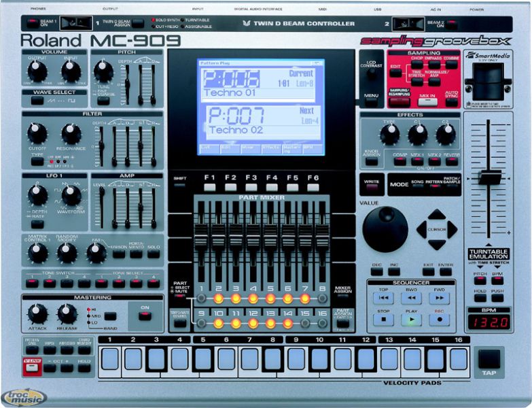Click the DEC value button

click(x=376, y=271)
